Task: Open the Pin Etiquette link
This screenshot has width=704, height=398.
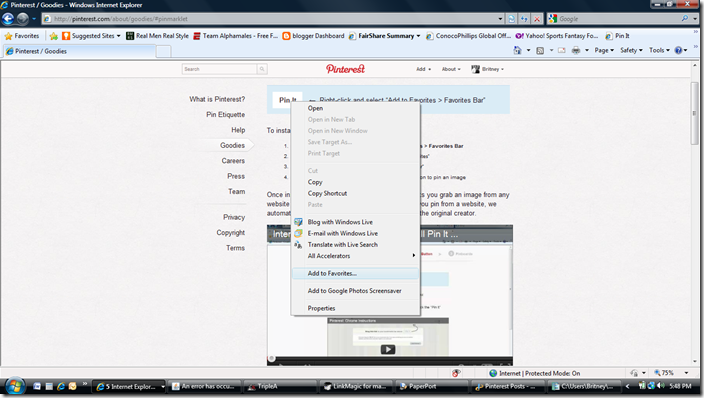Action: [x=225, y=115]
